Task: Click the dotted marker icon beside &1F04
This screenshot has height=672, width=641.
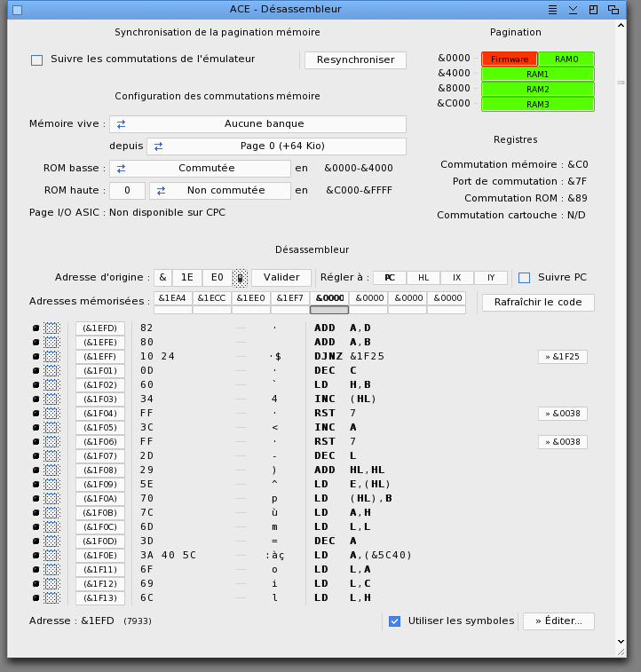Action: [51, 414]
